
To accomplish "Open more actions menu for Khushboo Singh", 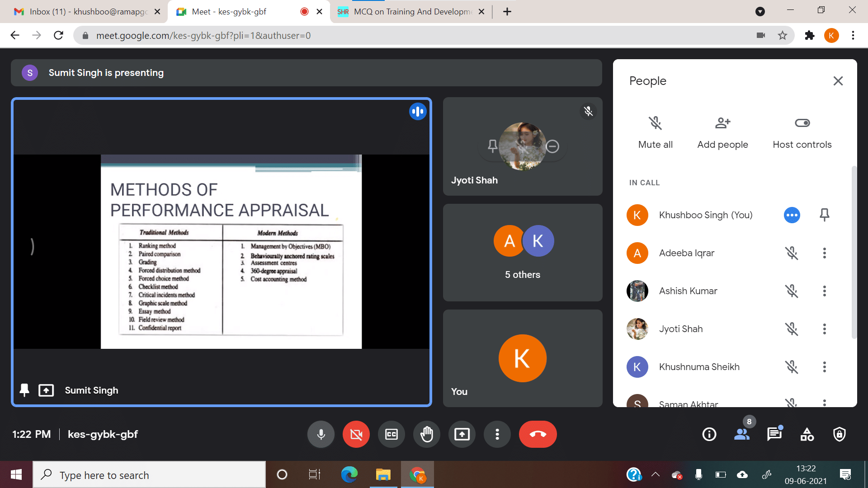I will tap(792, 215).
